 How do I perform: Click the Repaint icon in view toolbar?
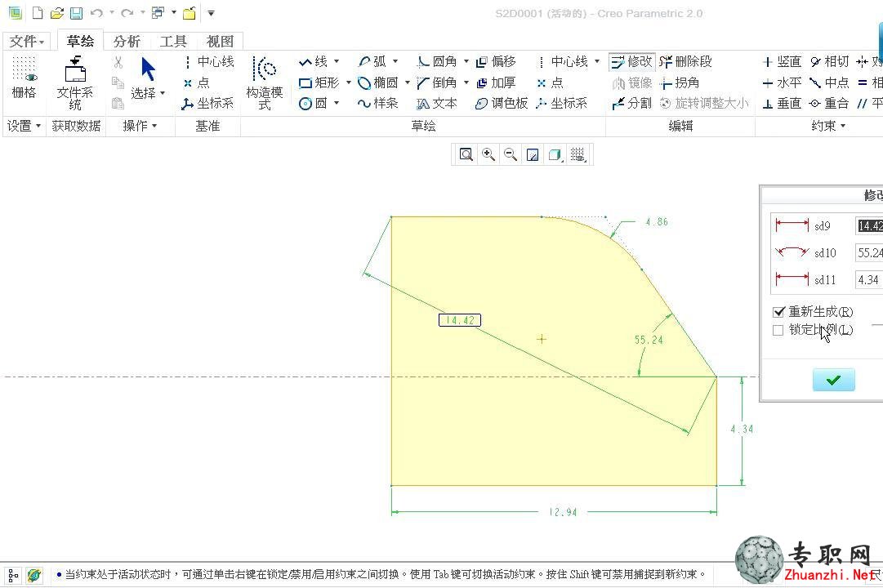(x=533, y=154)
